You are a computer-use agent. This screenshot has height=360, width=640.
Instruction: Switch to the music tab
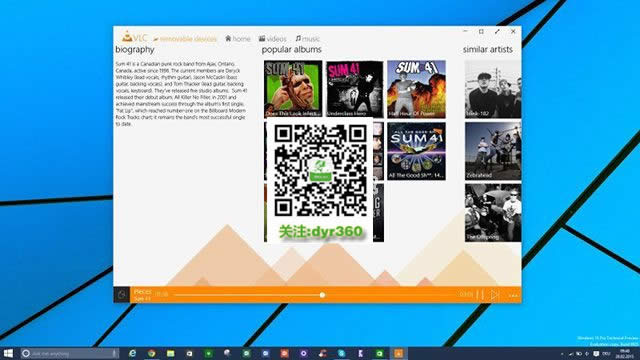tap(307, 39)
